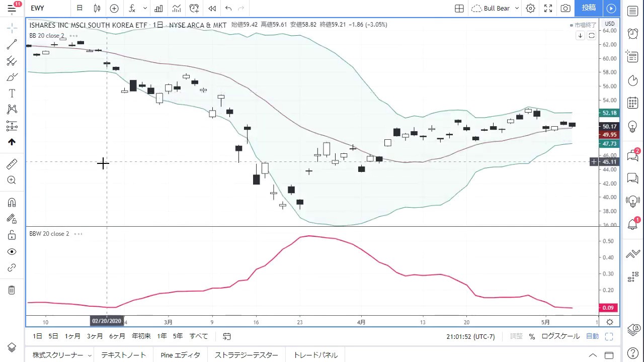Open the 日 interval selector

tap(79, 8)
